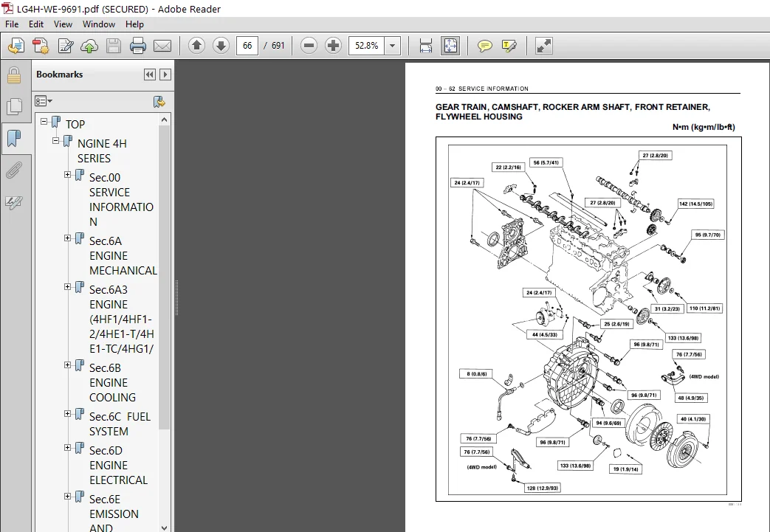Viewport: 770px width, 532px height.
Task: Click the bookmarks vertical scrollbar thumb
Action: [164, 277]
